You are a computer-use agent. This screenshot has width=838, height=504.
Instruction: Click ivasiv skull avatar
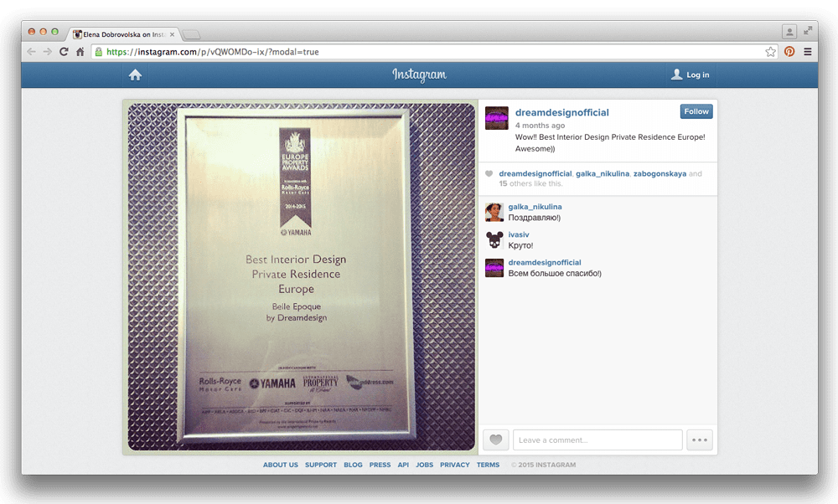click(x=494, y=239)
